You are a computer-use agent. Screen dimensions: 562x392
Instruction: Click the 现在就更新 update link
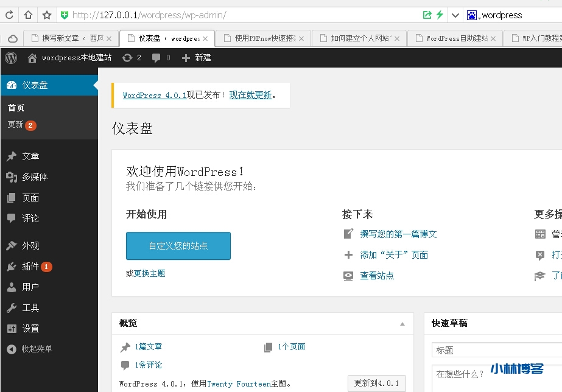pyautogui.click(x=250, y=96)
